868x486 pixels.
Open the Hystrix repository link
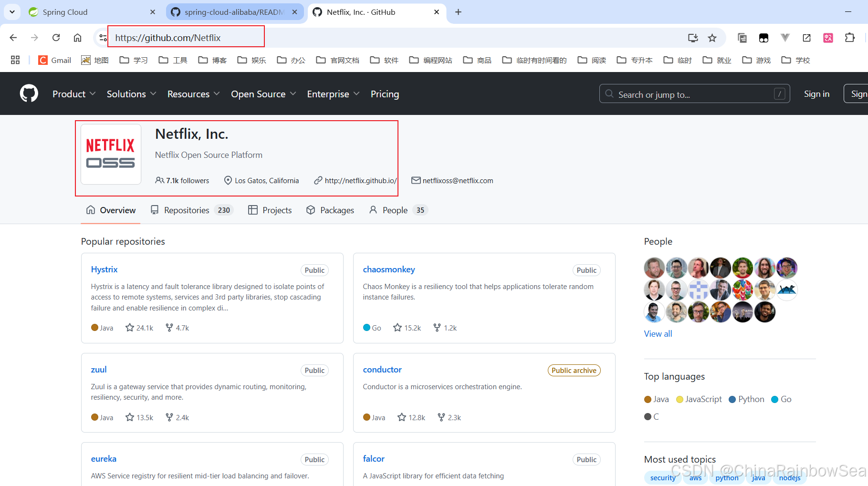(104, 269)
